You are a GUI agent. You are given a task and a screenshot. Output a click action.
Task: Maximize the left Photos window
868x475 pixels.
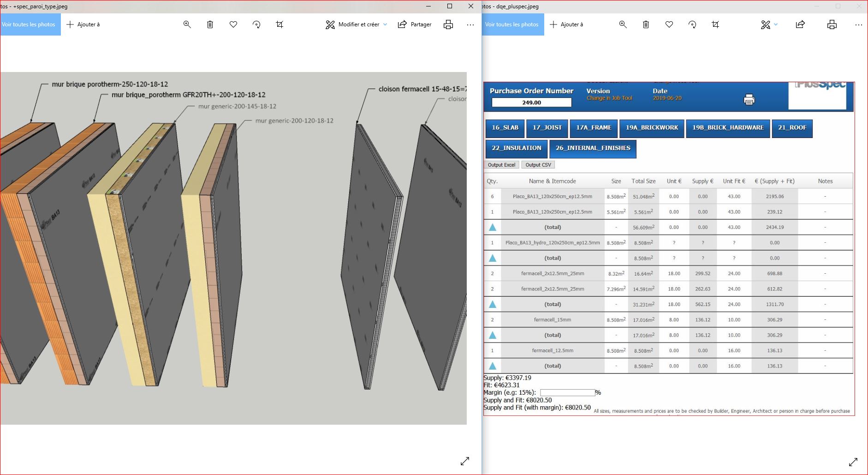450,6
